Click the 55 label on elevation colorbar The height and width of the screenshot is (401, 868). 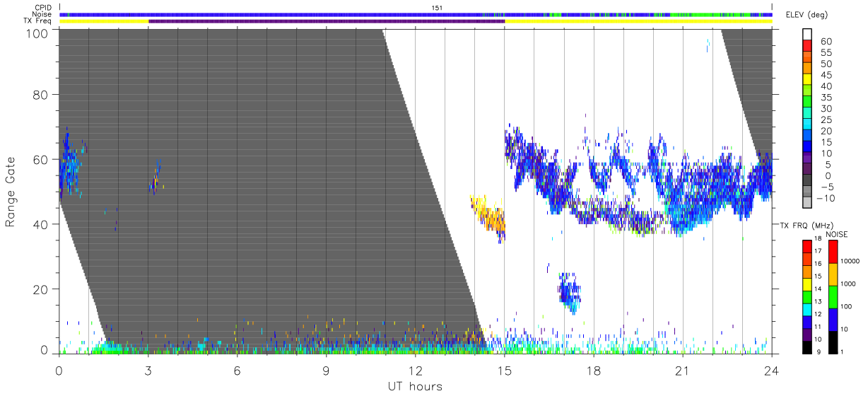tap(827, 53)
